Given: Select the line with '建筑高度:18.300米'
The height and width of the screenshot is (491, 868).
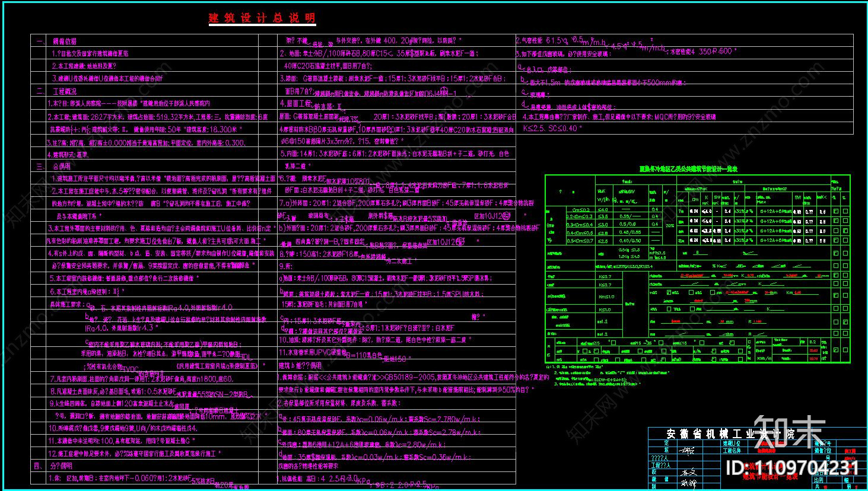Looking at the screenshot, I should pos(145,129).
